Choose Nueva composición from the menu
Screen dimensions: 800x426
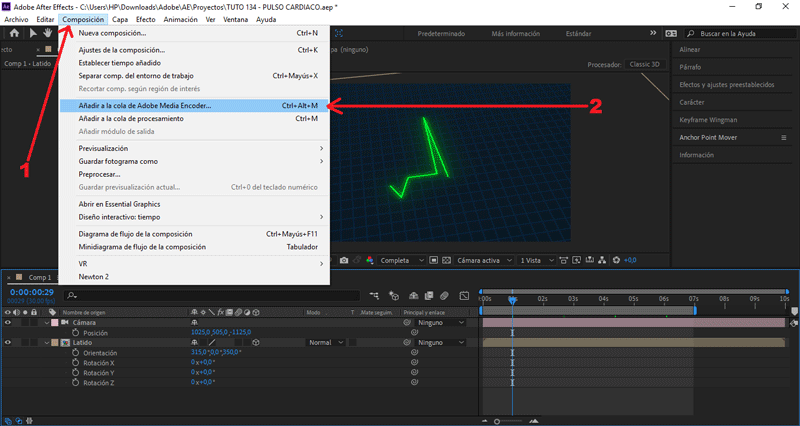194,33
